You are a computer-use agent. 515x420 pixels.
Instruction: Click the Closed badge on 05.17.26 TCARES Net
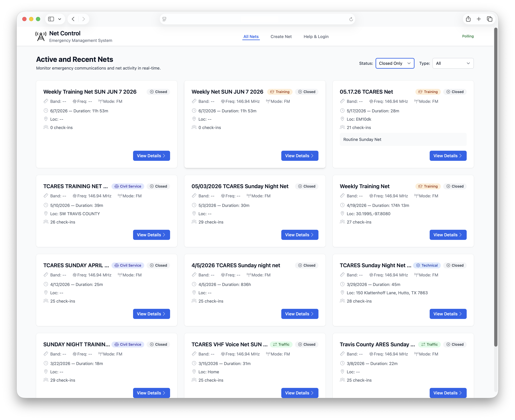[x=455, y=92]
